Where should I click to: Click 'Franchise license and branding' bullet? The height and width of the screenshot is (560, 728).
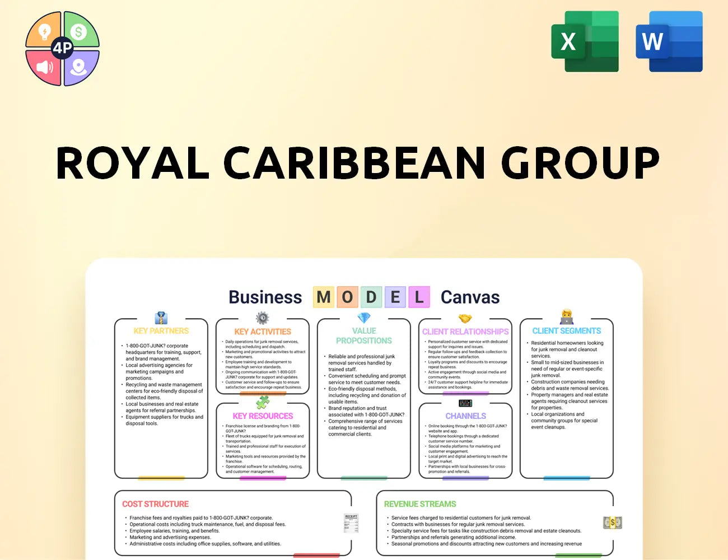tap(262, 428)
